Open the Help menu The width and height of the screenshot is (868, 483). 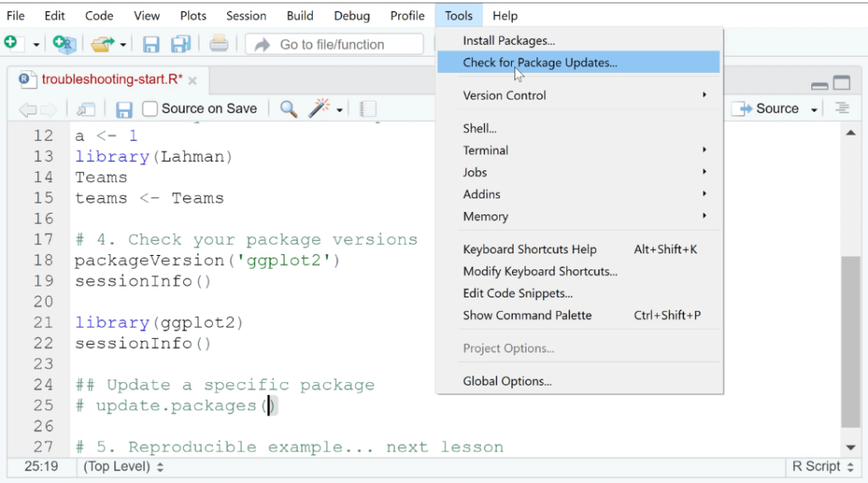click(x=505, y=15)
